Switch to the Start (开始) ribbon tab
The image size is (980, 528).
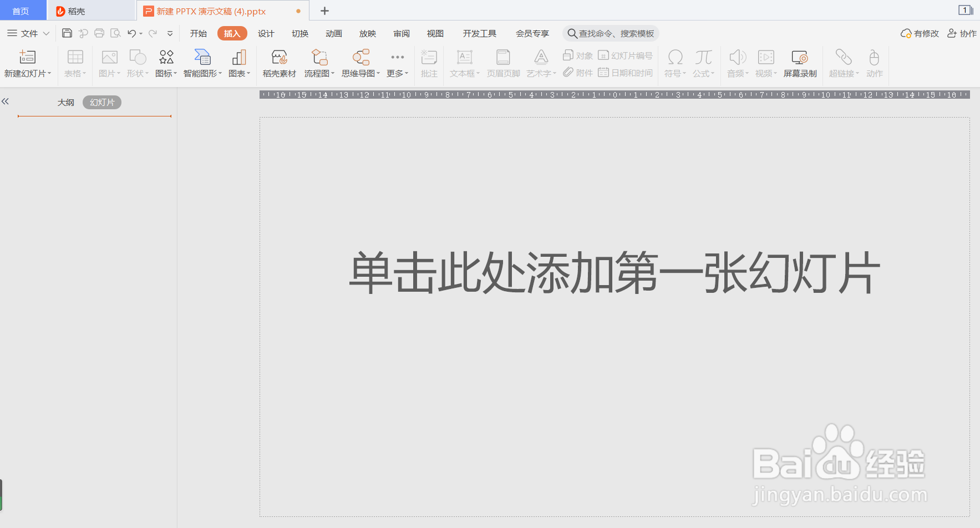tap(198, 33)
